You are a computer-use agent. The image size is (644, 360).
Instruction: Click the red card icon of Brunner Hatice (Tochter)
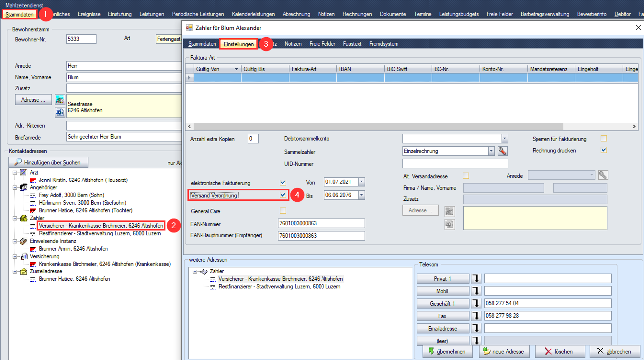click(33, 210)
